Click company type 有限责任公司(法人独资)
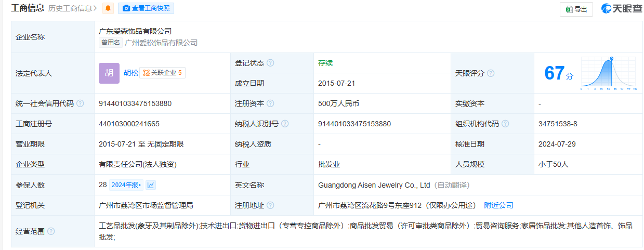 138,164
